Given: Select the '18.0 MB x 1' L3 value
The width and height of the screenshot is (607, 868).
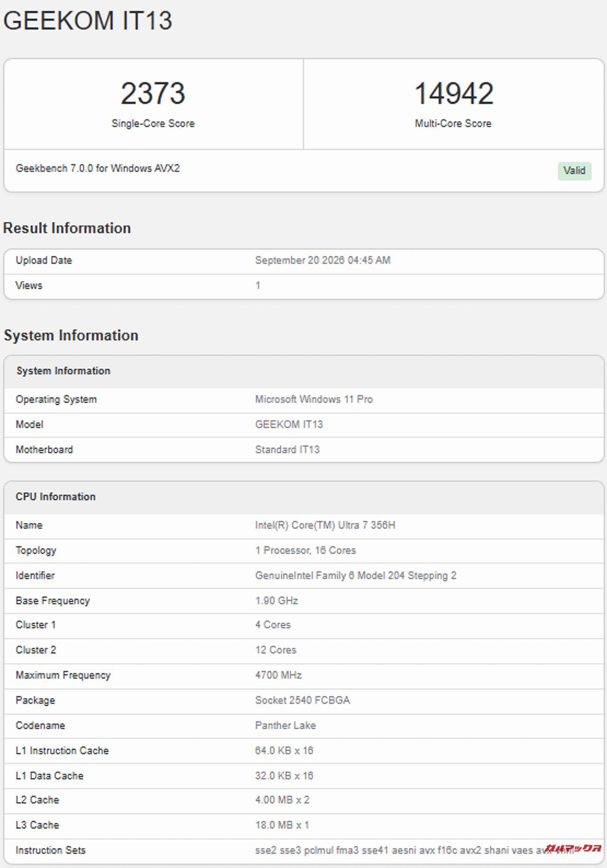Looking at the screenshot, I should [x=282, y=825].
